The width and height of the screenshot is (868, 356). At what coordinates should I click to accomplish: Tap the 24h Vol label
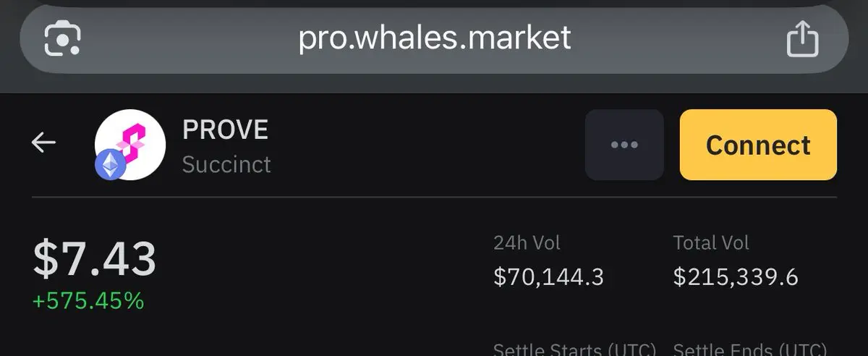click(527, 243)
